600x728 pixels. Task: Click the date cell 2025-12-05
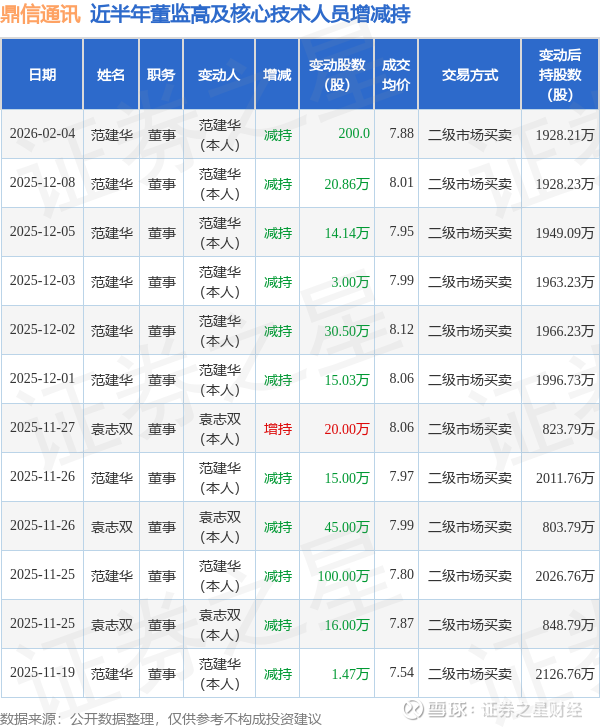click(42, 232)
